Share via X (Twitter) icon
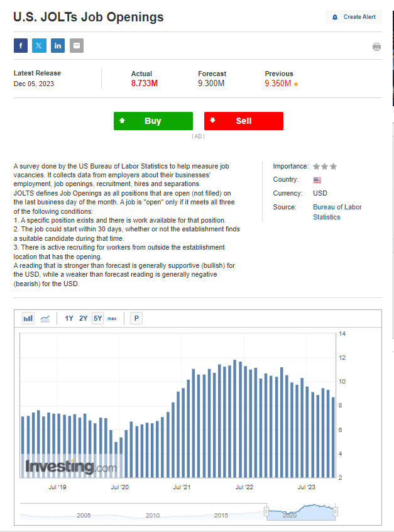 coord(39,46)
